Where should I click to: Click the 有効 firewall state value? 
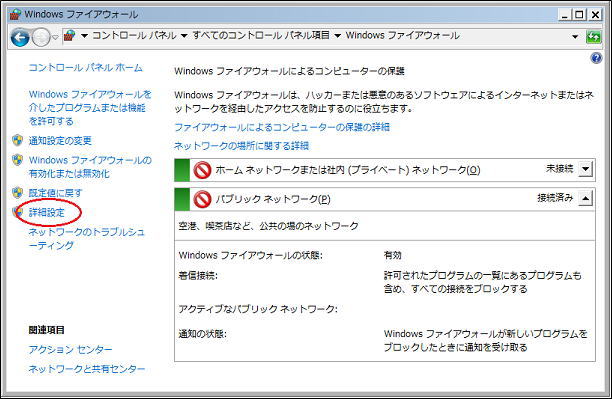(392, 255)
